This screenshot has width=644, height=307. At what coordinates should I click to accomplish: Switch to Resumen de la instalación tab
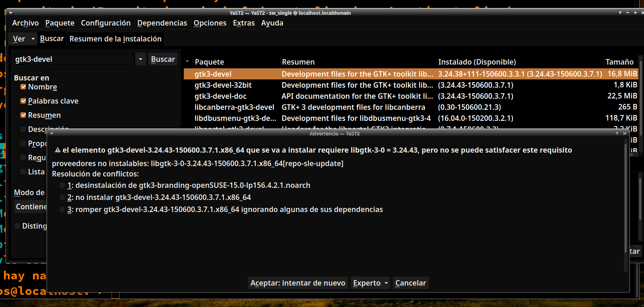115,39
